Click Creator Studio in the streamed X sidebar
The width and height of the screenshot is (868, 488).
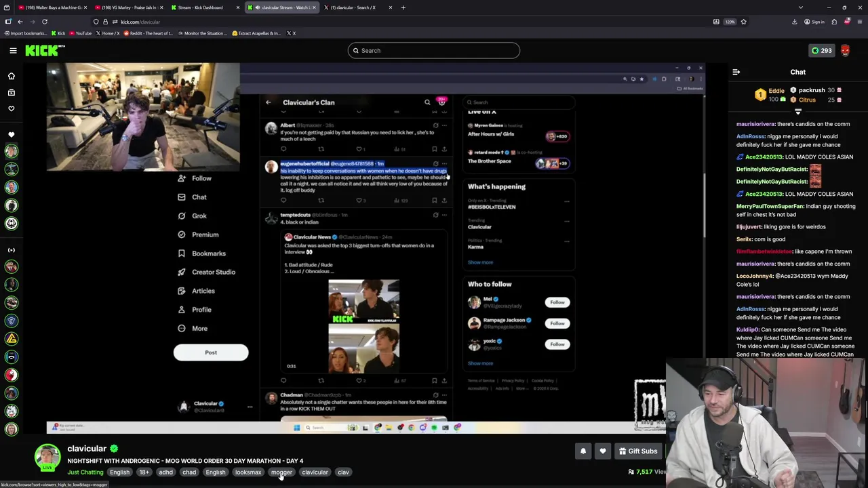pos(206,272)
